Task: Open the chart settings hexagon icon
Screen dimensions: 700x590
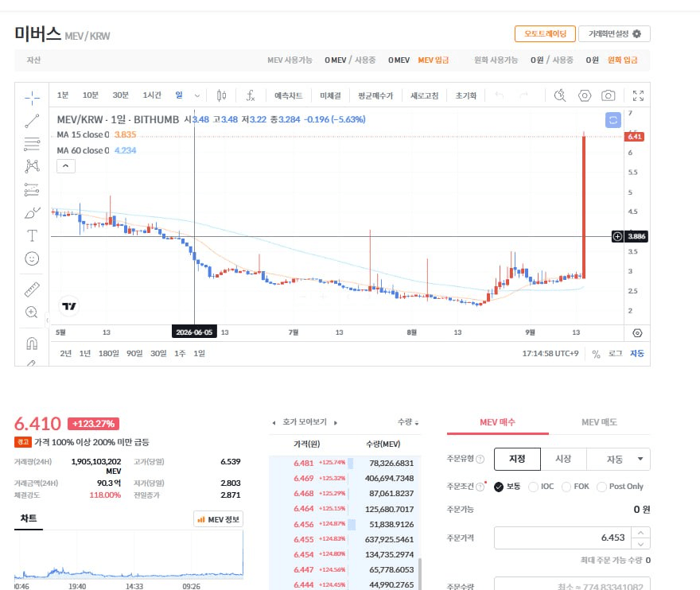Action: pos(585,95)
